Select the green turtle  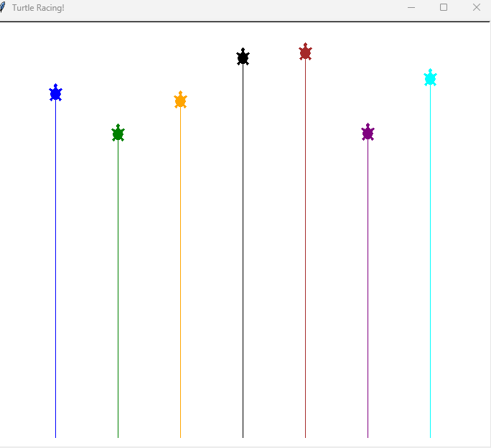click(118, 134)
